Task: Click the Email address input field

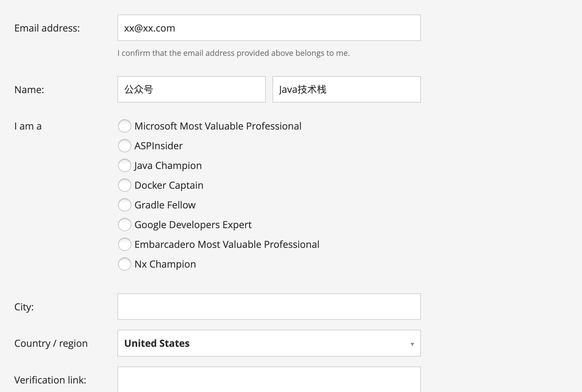Action: (269, 28)
